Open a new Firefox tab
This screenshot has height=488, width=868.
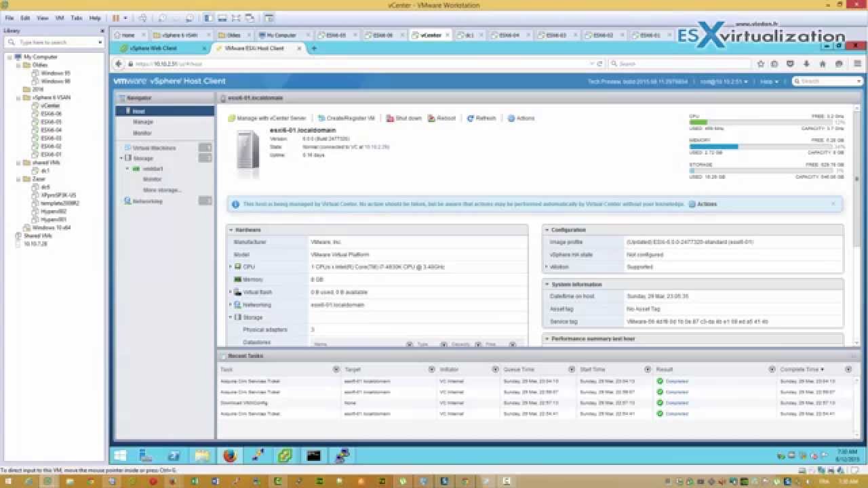pyautogui.click(x=314, y=49)
